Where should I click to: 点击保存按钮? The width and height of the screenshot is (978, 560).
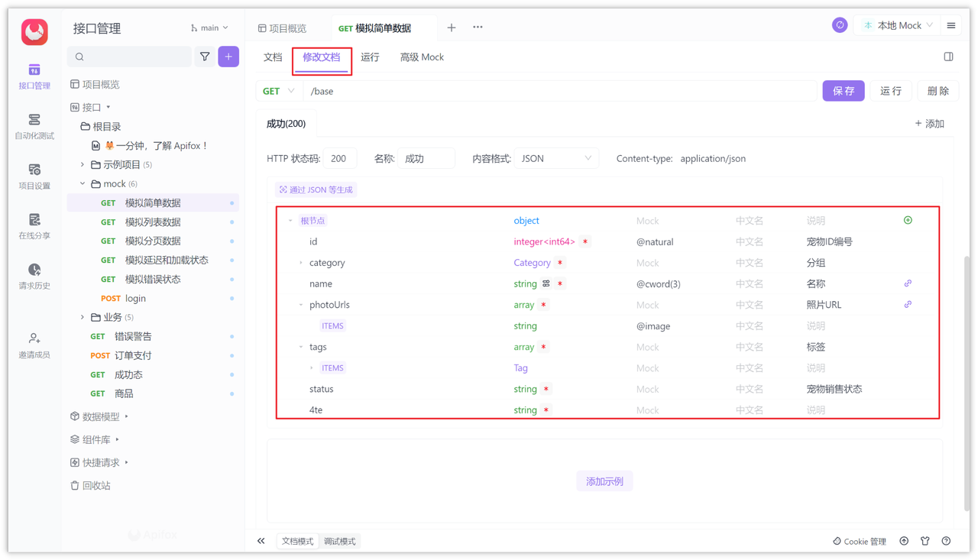[843, 90]
